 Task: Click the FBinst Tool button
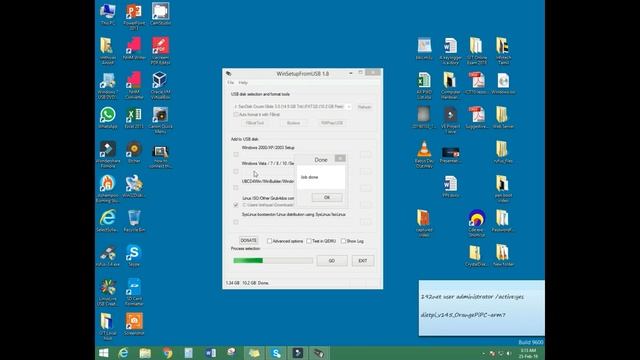pos(255,123)
